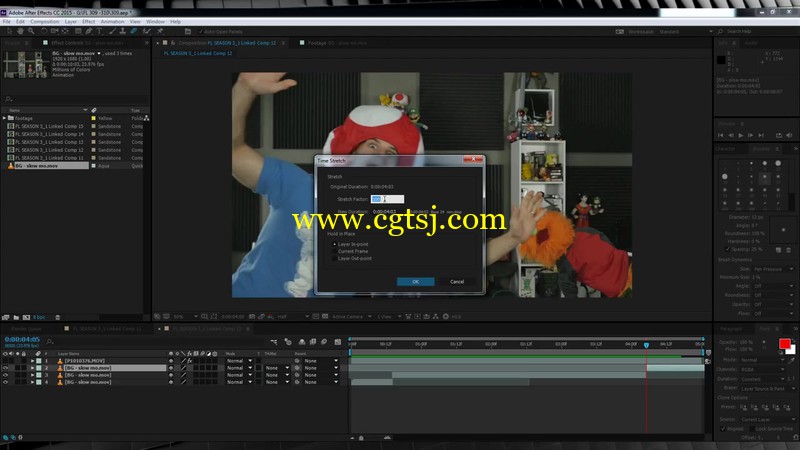Open Parent dropdown for layer 3
800x450 pixels.
point(321,375)
